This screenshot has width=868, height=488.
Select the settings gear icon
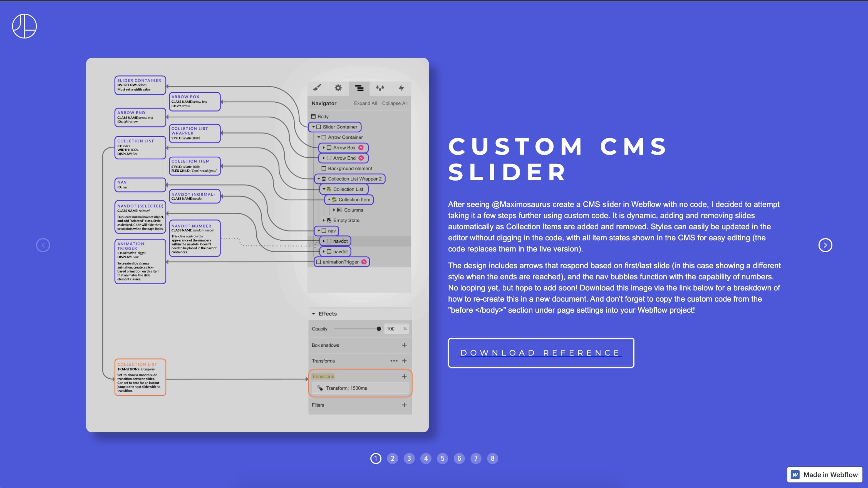[338, 88]
